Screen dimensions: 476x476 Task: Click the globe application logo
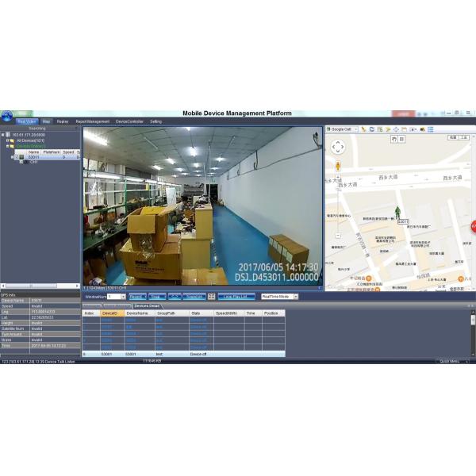coord(6,117)
